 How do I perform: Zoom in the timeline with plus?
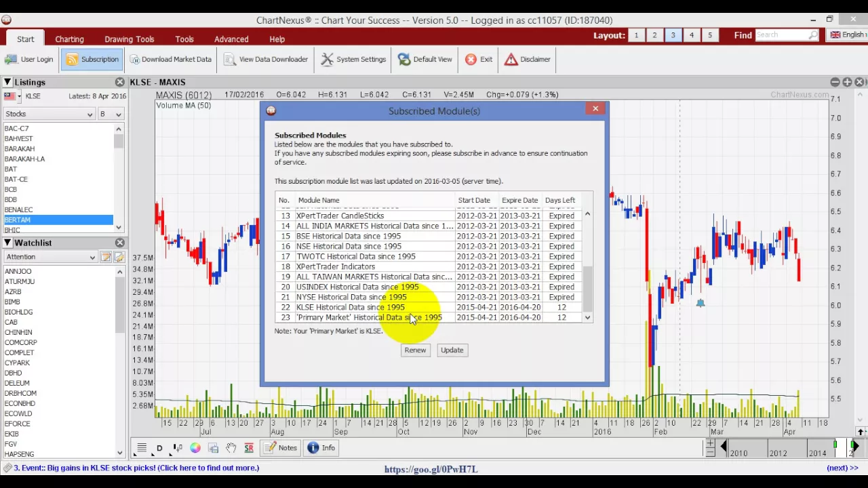[x=709, y=443]
